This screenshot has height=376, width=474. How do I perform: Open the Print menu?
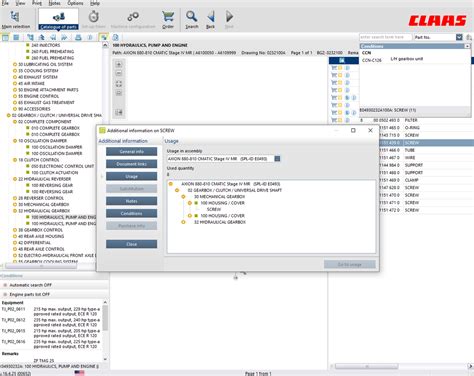37,3
